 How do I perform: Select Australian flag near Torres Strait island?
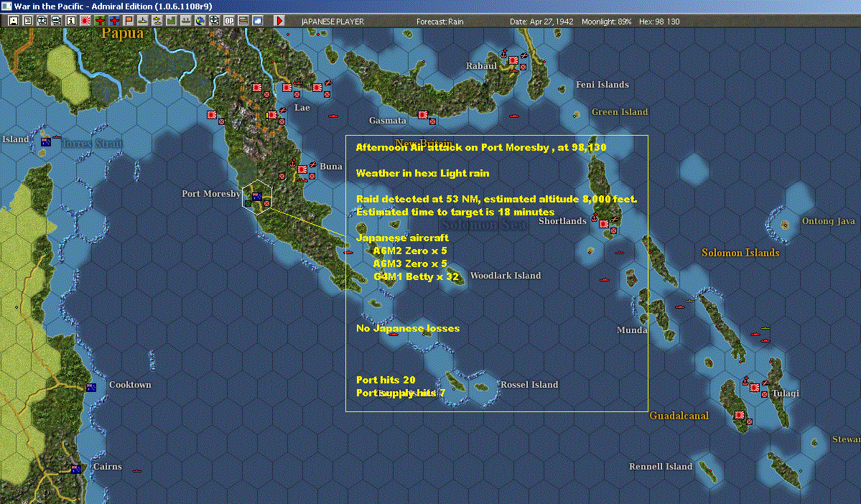46,142
